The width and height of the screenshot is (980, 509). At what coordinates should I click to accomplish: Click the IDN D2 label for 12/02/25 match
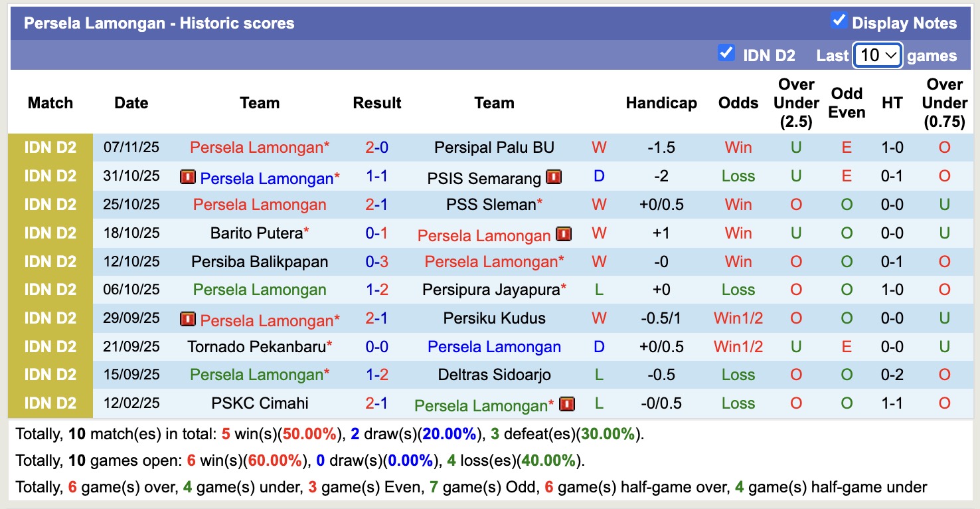(50, 403)
